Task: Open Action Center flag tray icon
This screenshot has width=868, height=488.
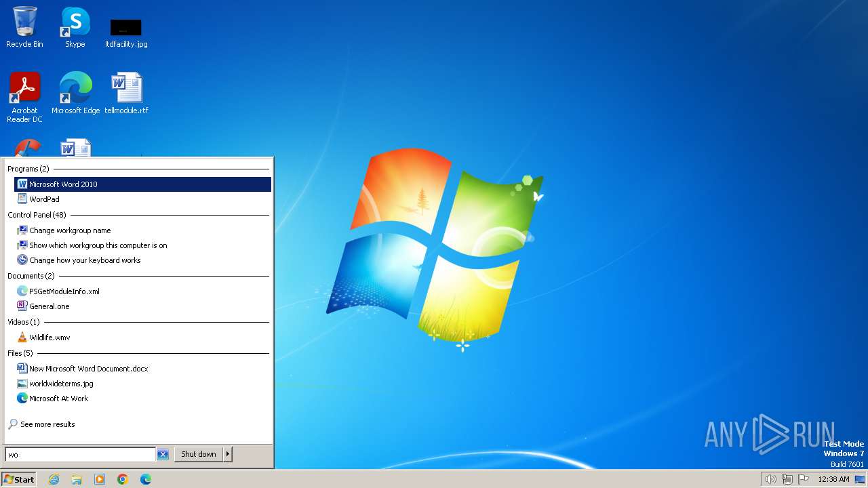Action: (x=804, y=479)
